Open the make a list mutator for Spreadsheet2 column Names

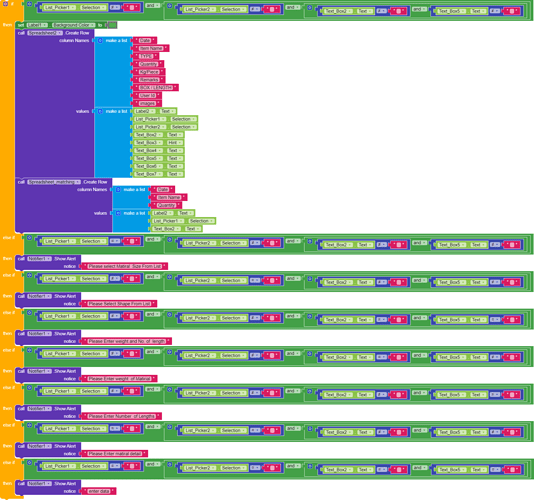100,41
